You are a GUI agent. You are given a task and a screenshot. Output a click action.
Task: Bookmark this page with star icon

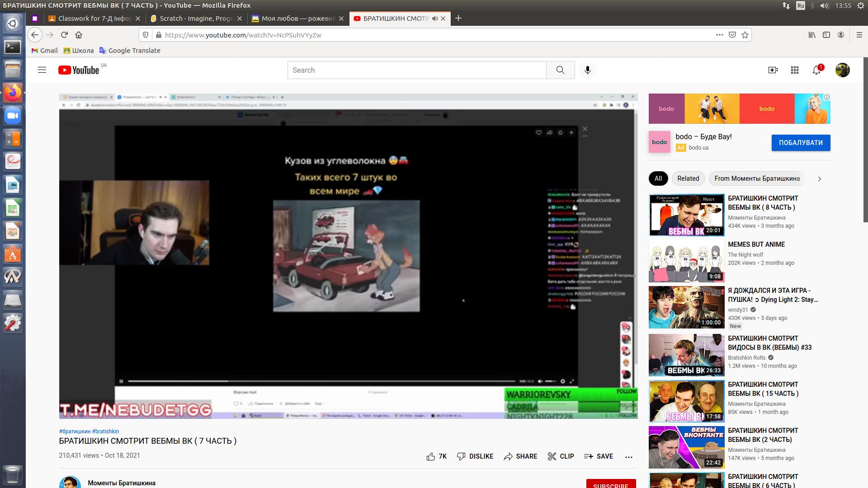pos(745,35)
